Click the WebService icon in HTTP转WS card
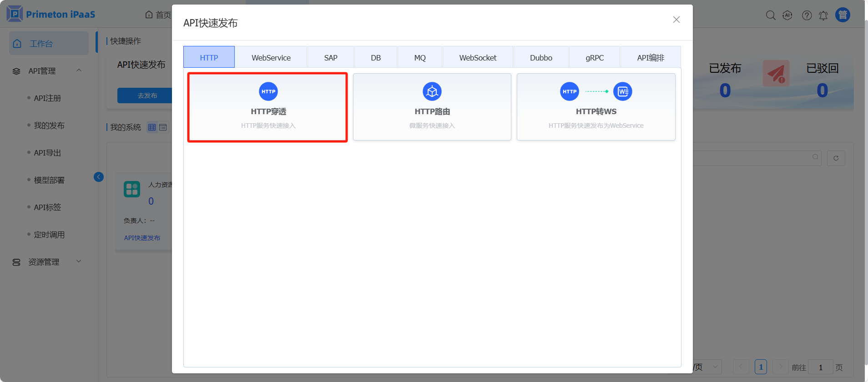Screen dimensions: 868x382 point(622,91)
